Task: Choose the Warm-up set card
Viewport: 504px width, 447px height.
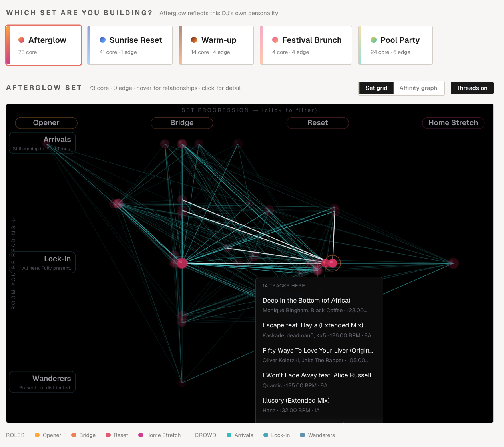Action: click(216, 45)
